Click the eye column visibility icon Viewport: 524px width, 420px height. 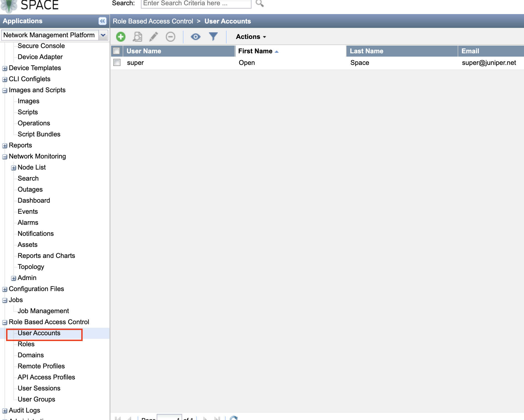pyautogui.click(x=196, y=37)
